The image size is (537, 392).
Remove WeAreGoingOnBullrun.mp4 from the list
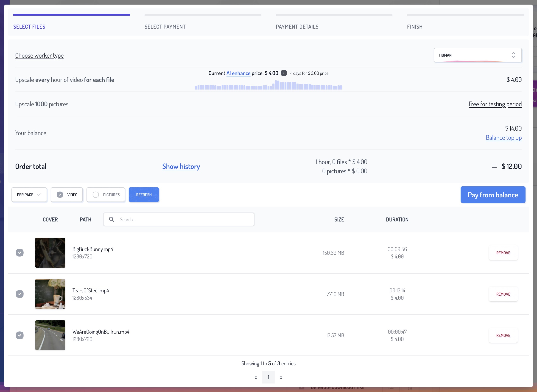(x=503, y=335)
